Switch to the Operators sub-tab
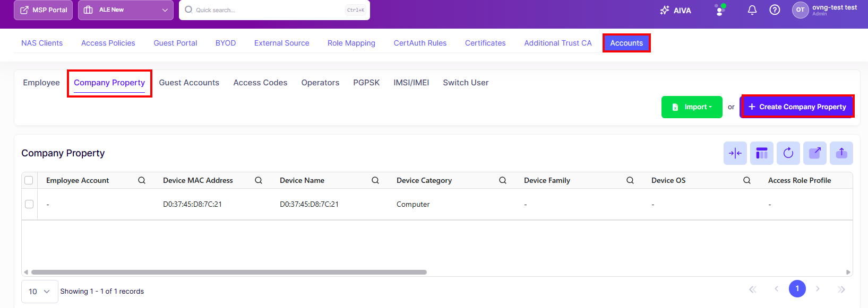868x308 pixels. click(320, 83)
